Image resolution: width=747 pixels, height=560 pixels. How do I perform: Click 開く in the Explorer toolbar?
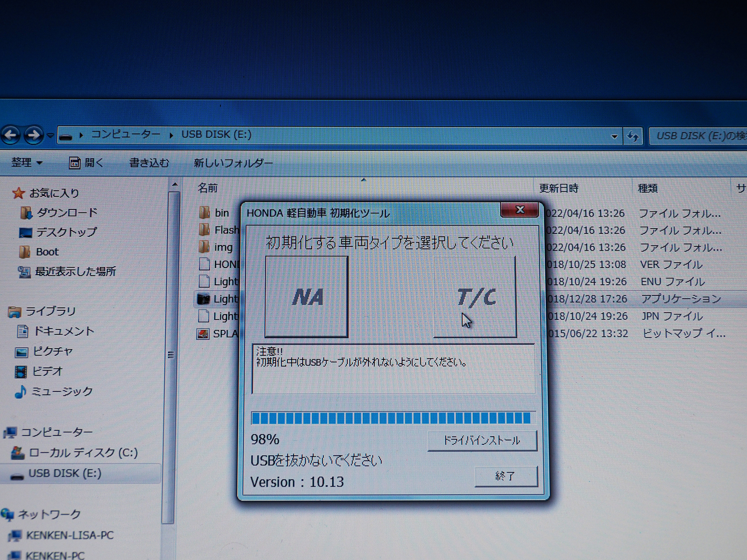tap(86, 163)
